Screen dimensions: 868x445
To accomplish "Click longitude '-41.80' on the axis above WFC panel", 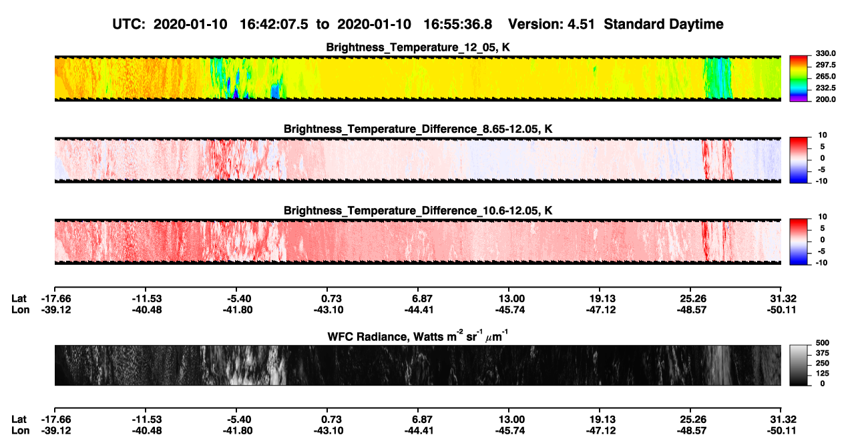I will [x=239, y=310].
